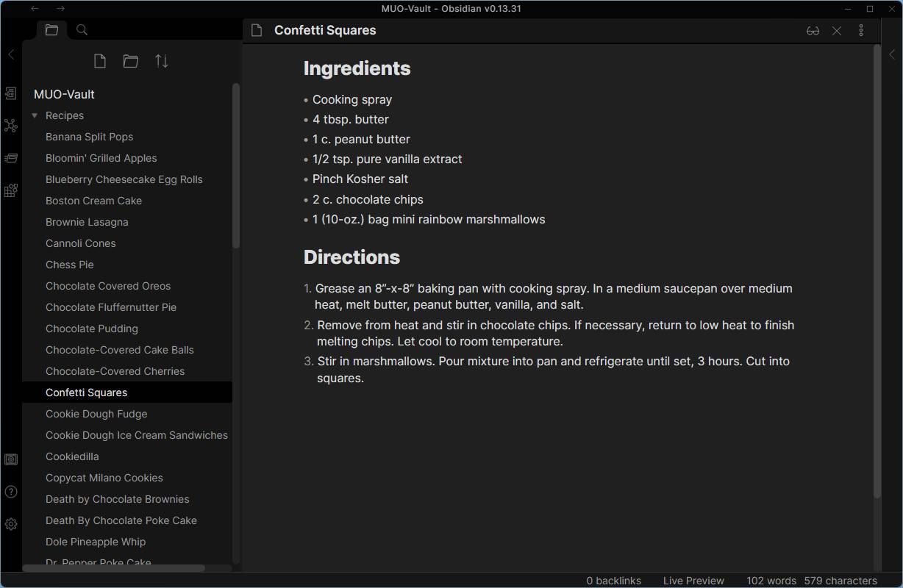Open the Help icon
Image resolution: width=903 pixels, height=588 pixels.
[11, 492]
